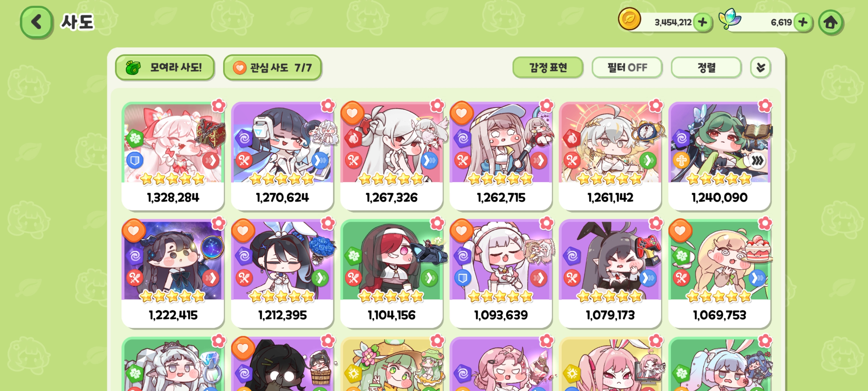868x391 pixels.
Task: Open the 정렬 sort dropdown
Action: (706, 68)
